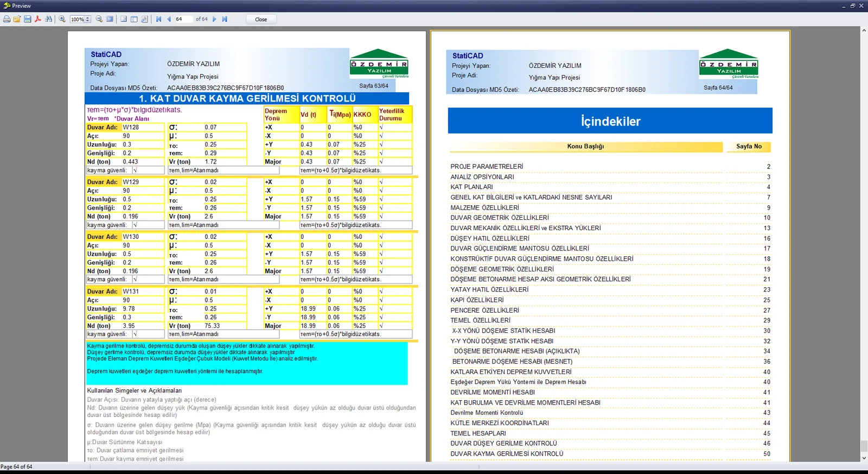Open Find with the binoculars icon

pos(49,19)
